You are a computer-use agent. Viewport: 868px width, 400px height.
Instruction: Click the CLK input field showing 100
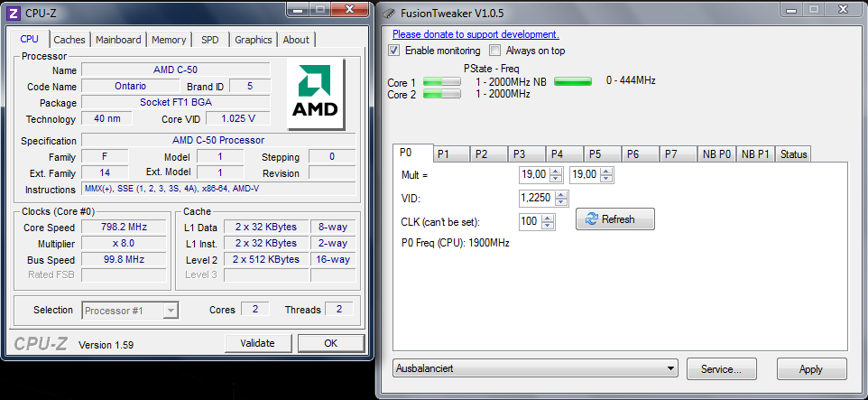tap(531, 222)
